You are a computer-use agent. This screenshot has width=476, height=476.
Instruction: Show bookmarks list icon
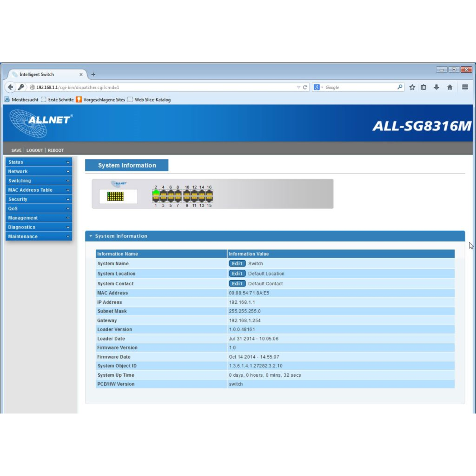423,87
